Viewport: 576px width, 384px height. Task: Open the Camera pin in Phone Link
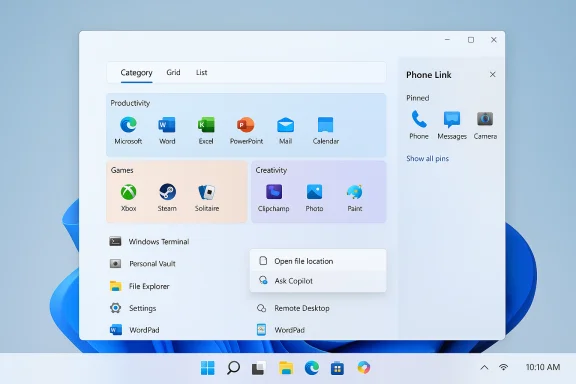pyautogui.click(x=485, y=125)
